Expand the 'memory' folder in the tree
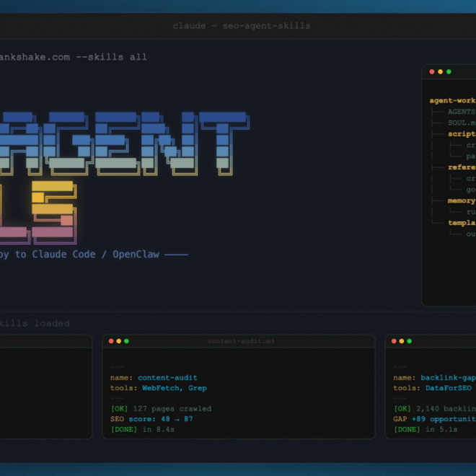Screen dimensions: 476x476 click(462, 200)
